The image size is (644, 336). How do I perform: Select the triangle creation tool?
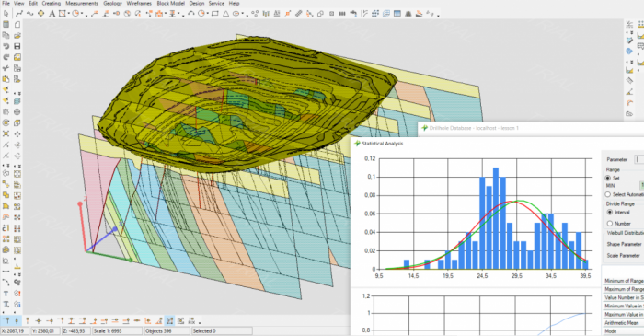(226, 14)
